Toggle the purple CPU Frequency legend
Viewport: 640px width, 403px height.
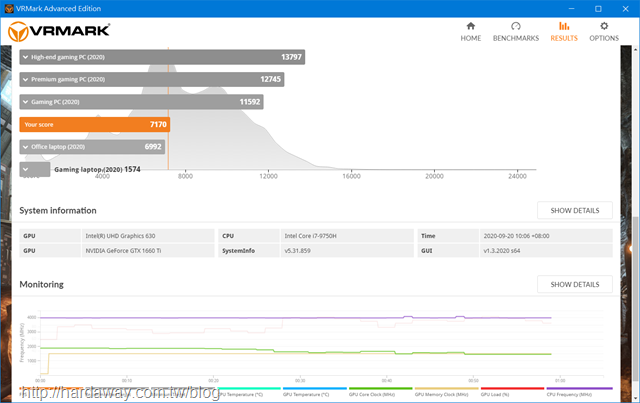click(x=579, y=392)
